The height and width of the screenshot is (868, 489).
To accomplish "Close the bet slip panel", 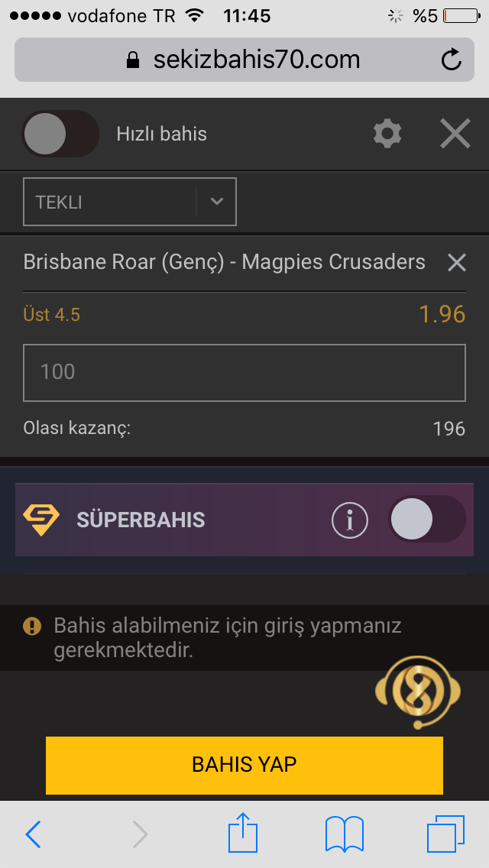I will click(x=455, y=134).
